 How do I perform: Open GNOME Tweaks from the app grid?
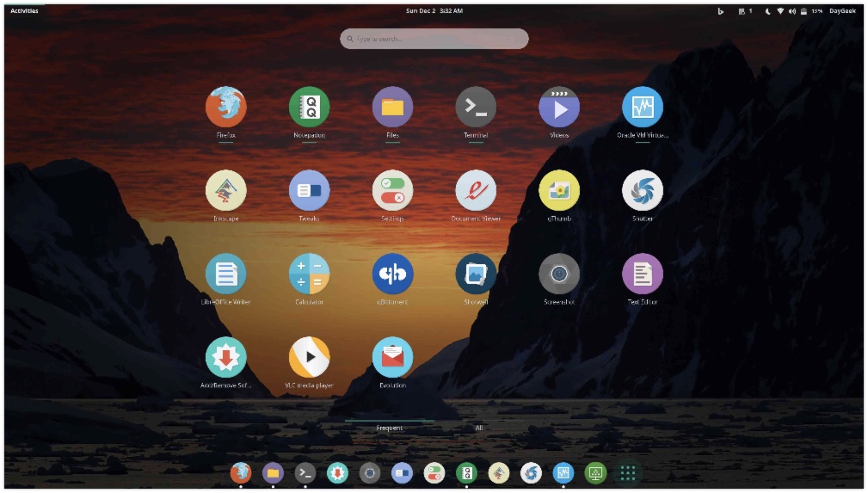pyautogui.click(x=309, y=190)
